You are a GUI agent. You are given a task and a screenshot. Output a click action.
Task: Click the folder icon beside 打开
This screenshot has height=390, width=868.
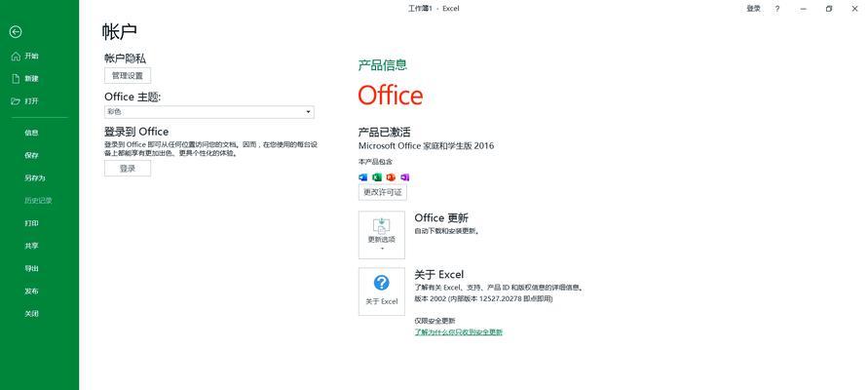16,101
